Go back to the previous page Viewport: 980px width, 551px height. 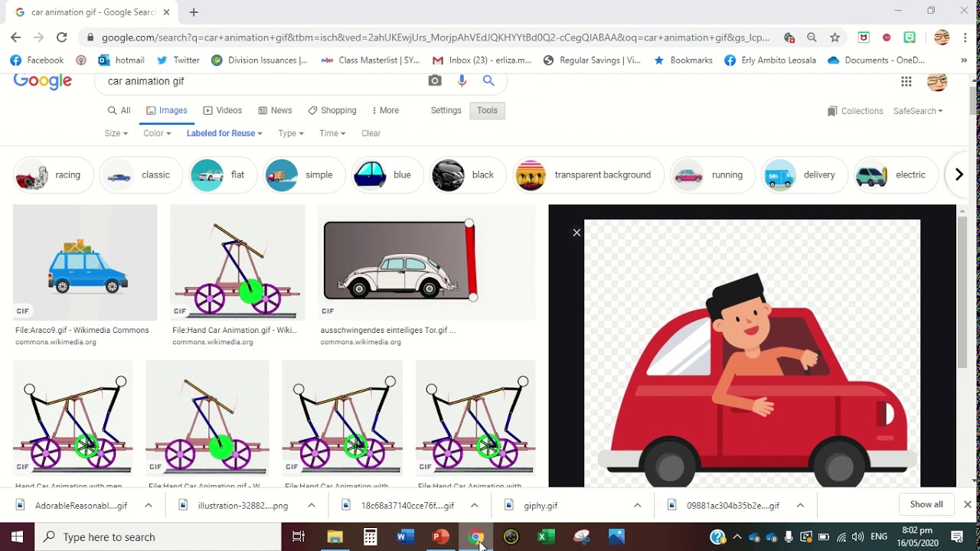pyautogui.click(x=16, y=37)
